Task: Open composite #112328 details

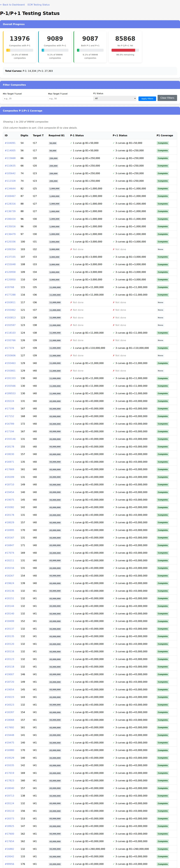Action: [10, 181]
